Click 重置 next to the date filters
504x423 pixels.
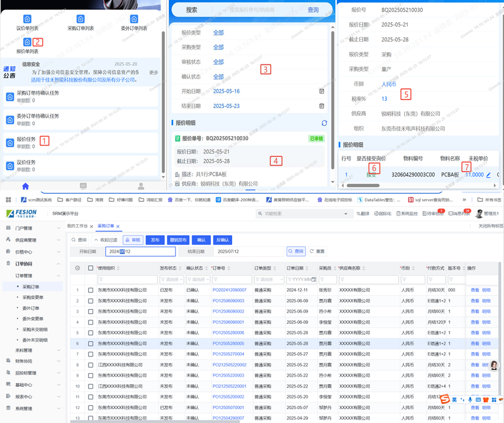(317, 251)
